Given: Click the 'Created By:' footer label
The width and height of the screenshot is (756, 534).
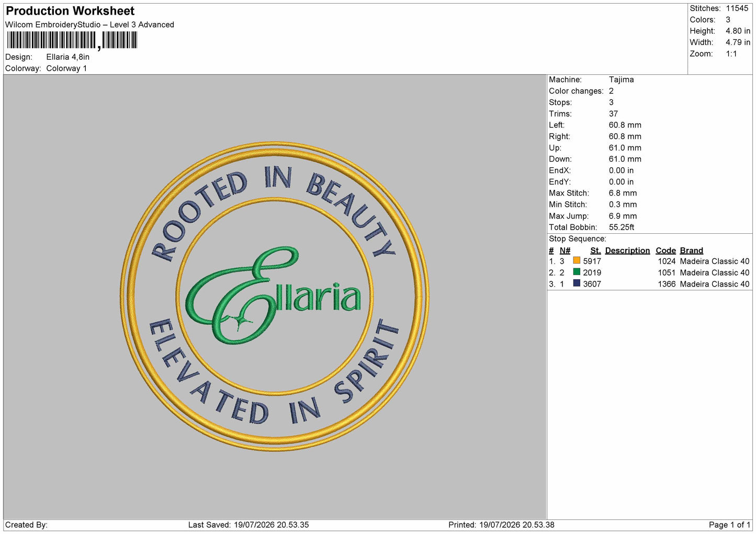Looking at the screenshot, I should (x=26, y=525).
